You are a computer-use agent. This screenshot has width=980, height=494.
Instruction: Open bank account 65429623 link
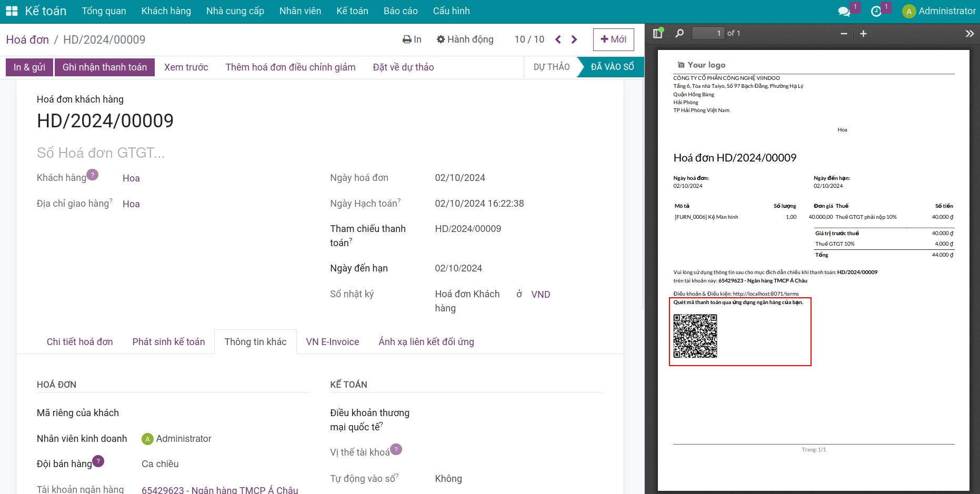pyautogui.click(x=220, y=490)
